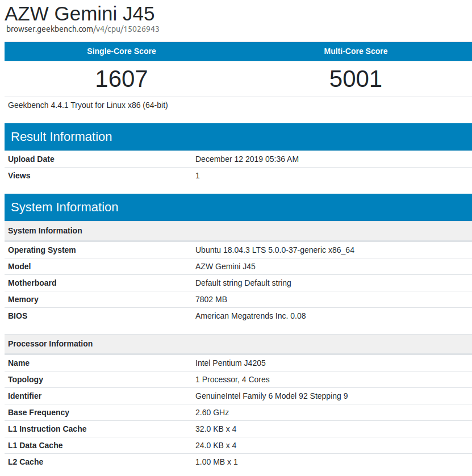Viewport: 472px width, 476px height.
Task: Select the GenuineIntel Family 6 Model 92 value
Action: pos(271,396)
